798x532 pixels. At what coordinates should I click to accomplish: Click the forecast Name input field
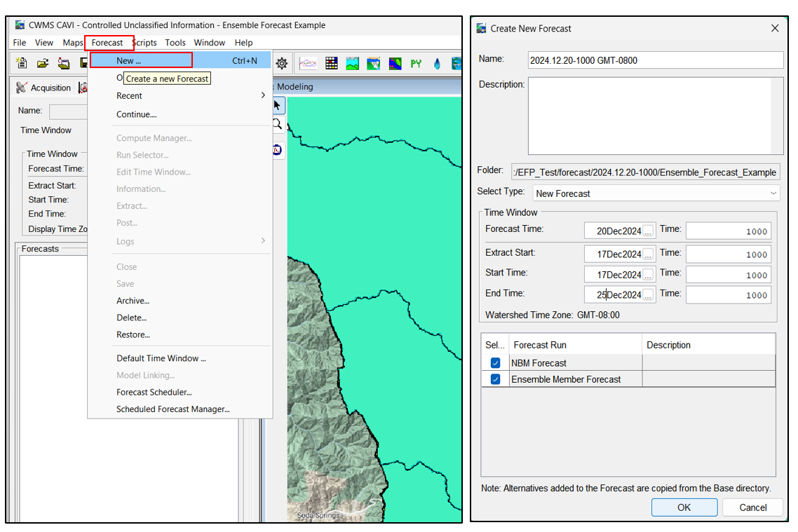656,60
